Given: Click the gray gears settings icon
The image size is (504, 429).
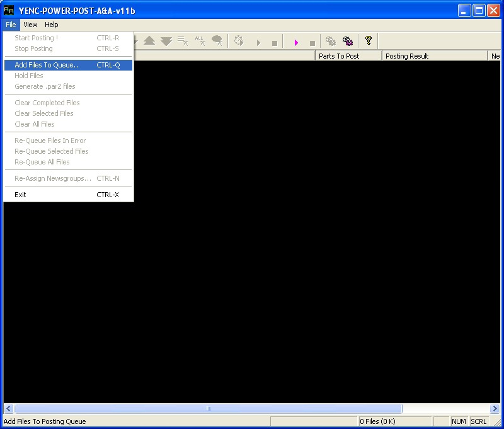Looking at the screenshot, I should [331, 41].
